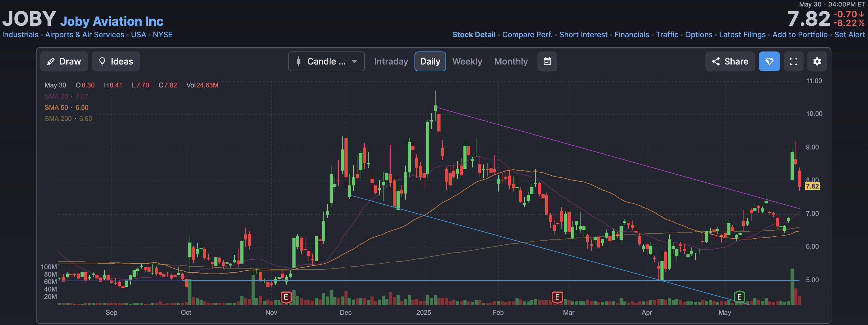The width and height of the screenshot is (868, 325).
Task: Click the November earnings E marker
Action: tap(286, 297)
